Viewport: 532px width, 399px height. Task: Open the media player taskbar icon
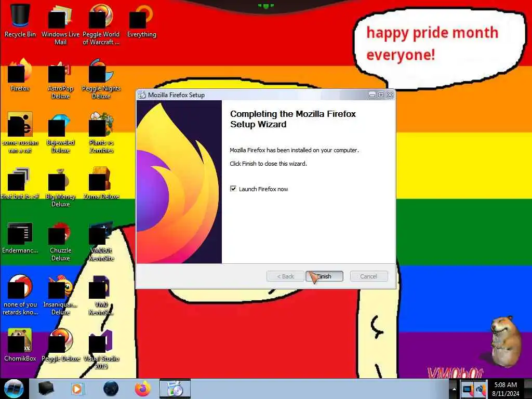[77, 389]
